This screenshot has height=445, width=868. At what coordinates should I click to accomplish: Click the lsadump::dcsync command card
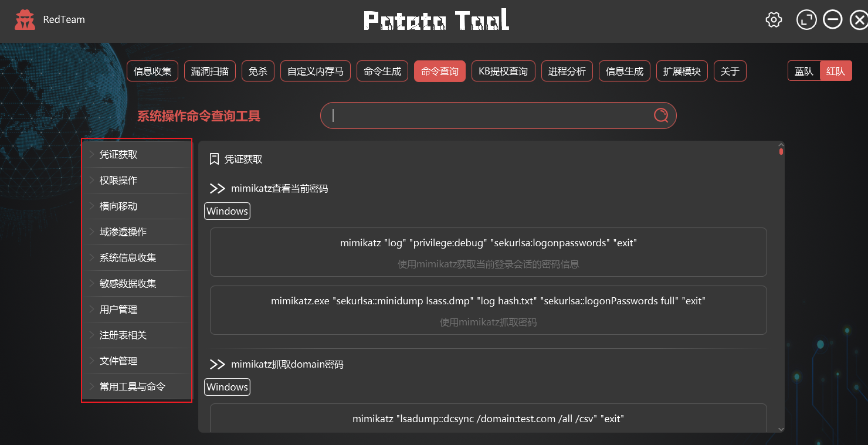point(489,418)
